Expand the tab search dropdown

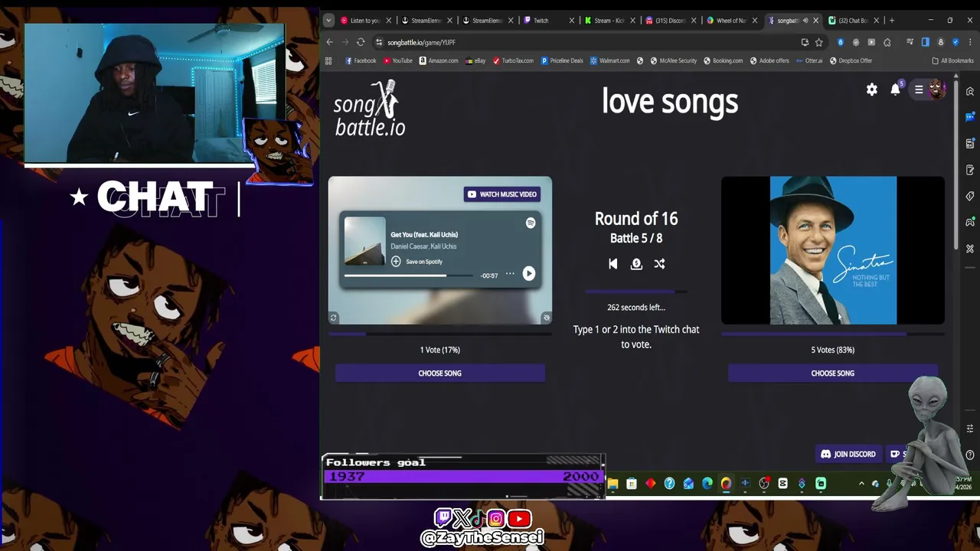[328, 21]
